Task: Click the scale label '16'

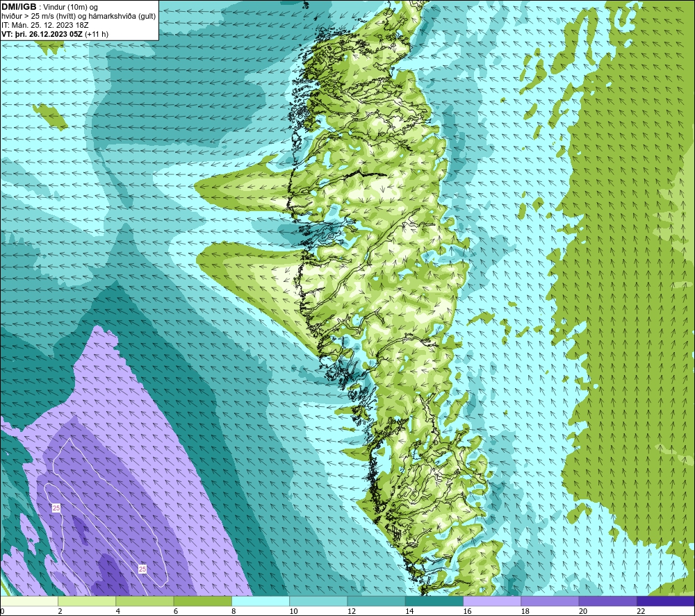Action: (x=467, y=612)
